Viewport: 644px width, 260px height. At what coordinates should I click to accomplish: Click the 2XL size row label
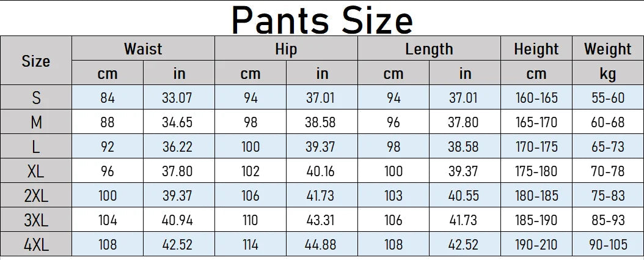(36, 196)
